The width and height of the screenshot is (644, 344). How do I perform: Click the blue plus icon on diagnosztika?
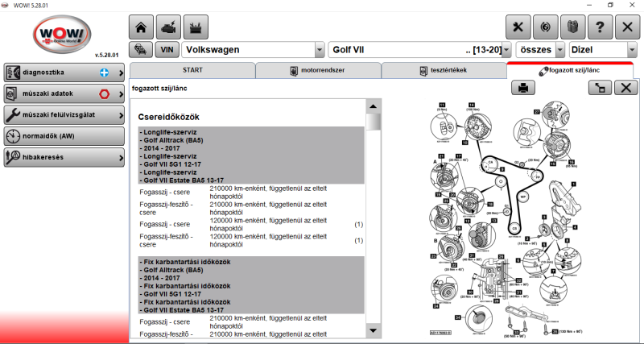[105, 73]
